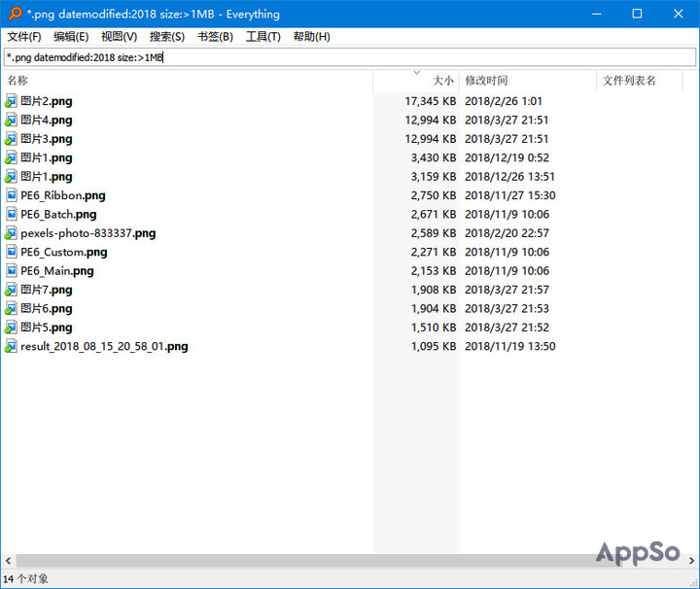Open the 书签(B) menu
Image resolution: width=700 pixels, height=589 pixels.
coord(215,37)
